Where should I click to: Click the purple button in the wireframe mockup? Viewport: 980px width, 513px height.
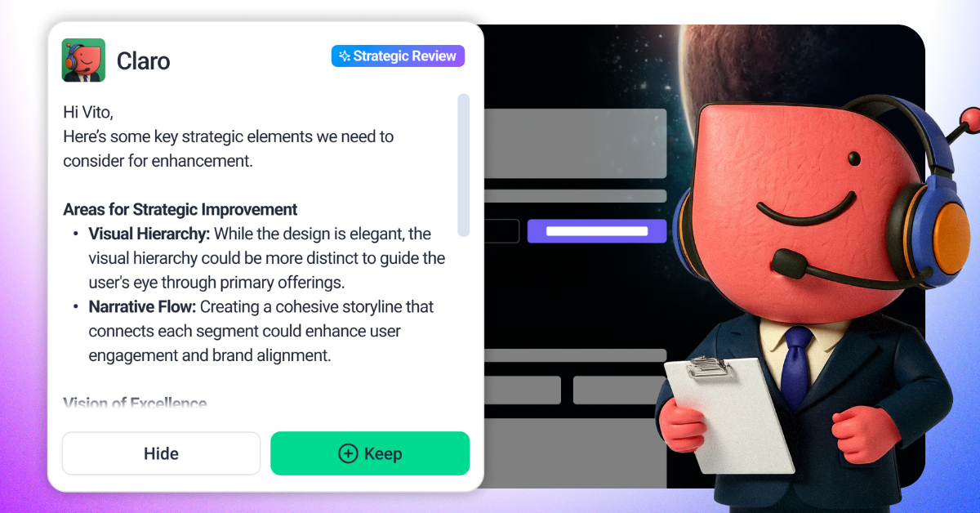point(596,231)
